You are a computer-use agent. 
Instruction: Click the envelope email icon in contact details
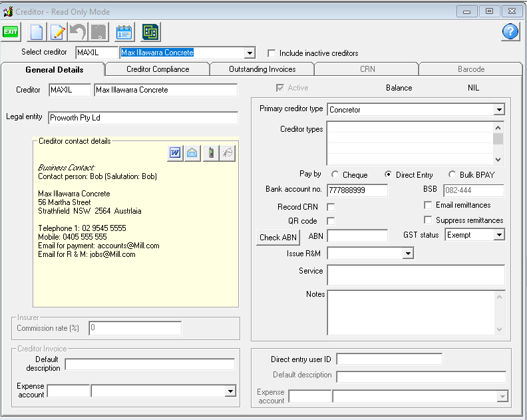click(x=192, y=153)
